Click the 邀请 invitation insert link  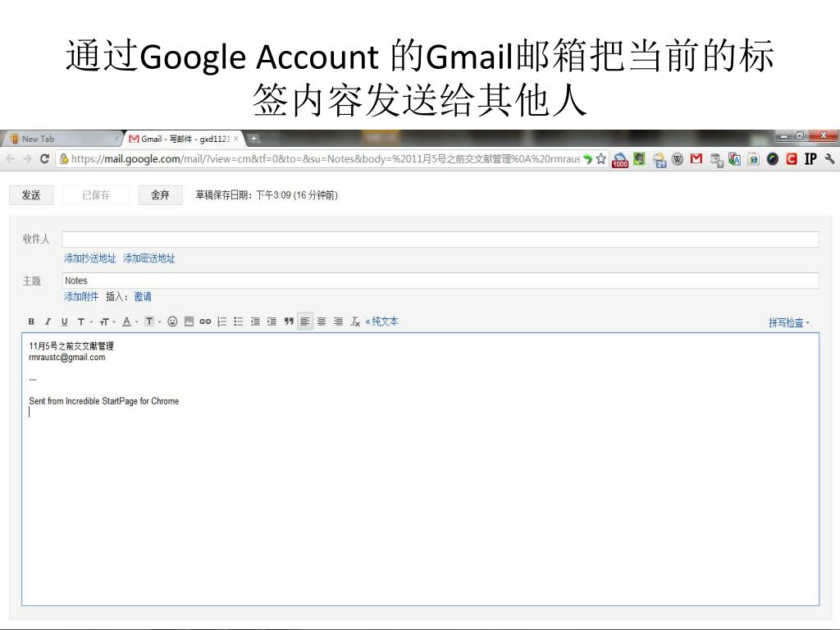click(143, 296)
